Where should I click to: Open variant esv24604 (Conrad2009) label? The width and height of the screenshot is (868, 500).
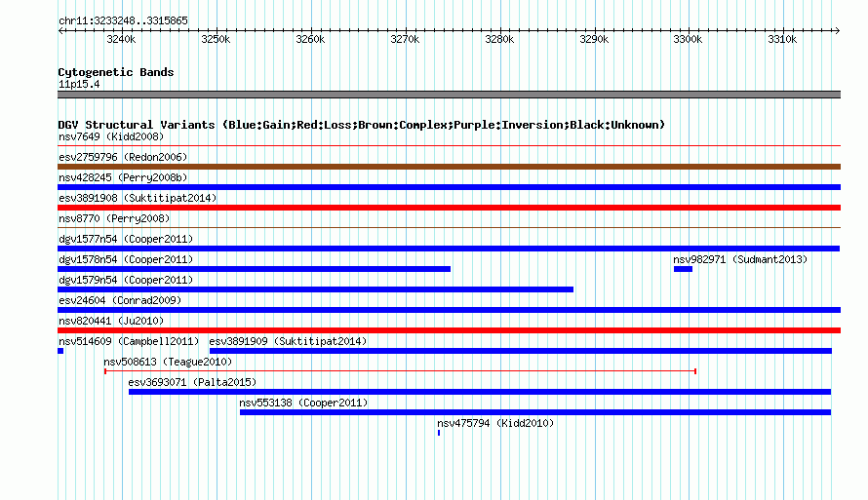pyautogui.click(x=120, y=300)
